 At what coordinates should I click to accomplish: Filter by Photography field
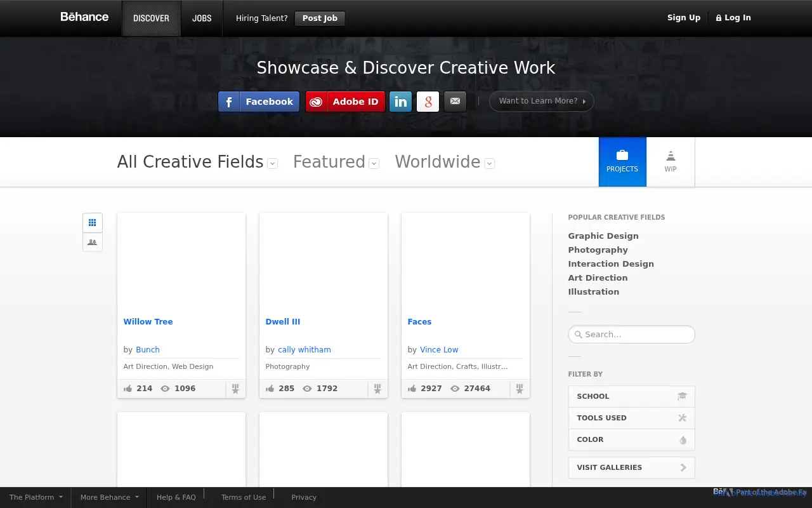tap(598, 250)
